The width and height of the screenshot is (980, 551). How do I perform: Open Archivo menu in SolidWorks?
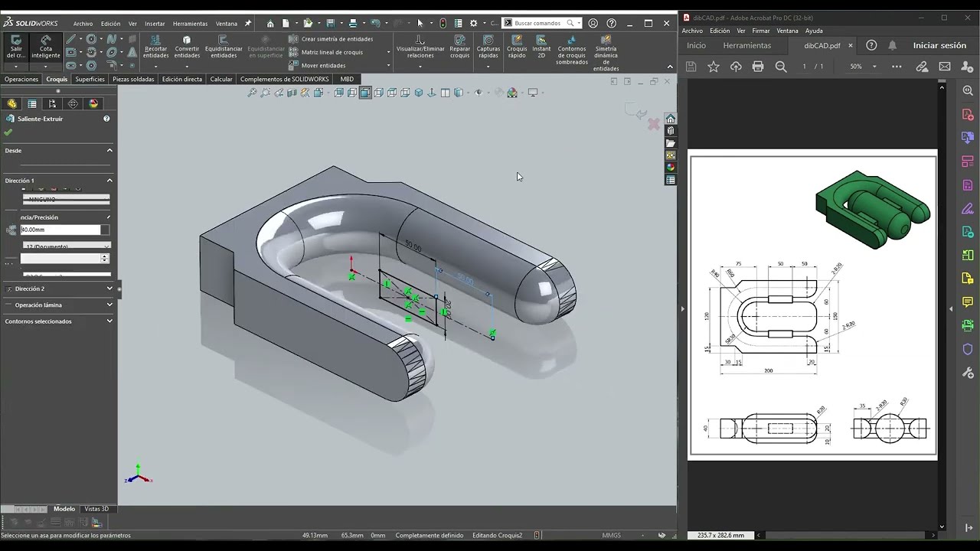pyautogui.click(x=83, y=24)
